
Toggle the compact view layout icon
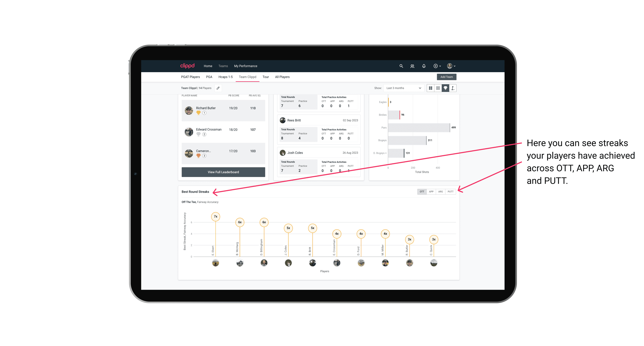tap(437, 88)
